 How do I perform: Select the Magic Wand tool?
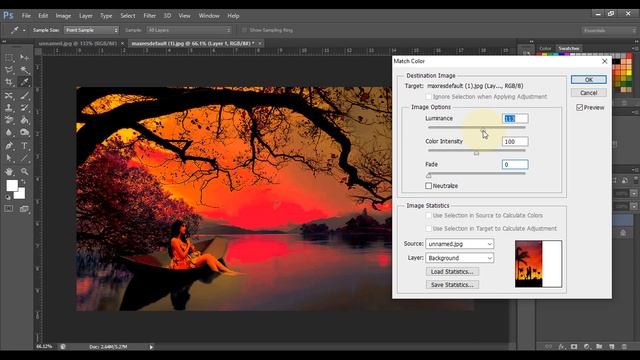click(x=24, y=70)
